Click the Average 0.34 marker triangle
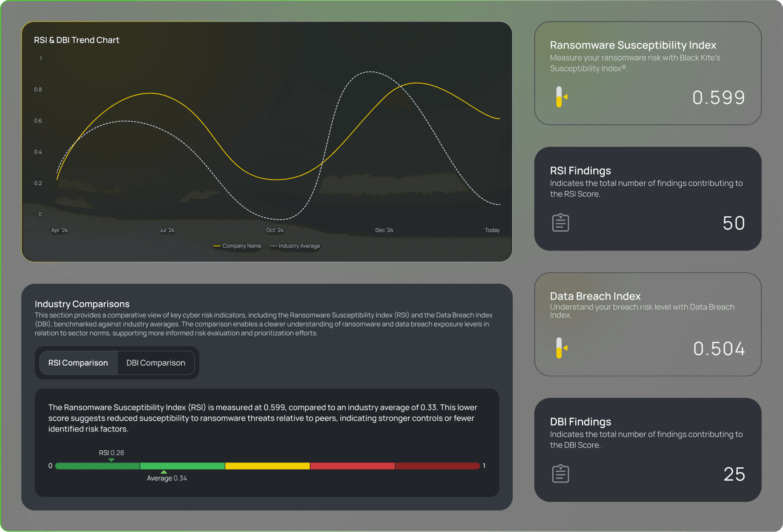 tap(164, 472)
